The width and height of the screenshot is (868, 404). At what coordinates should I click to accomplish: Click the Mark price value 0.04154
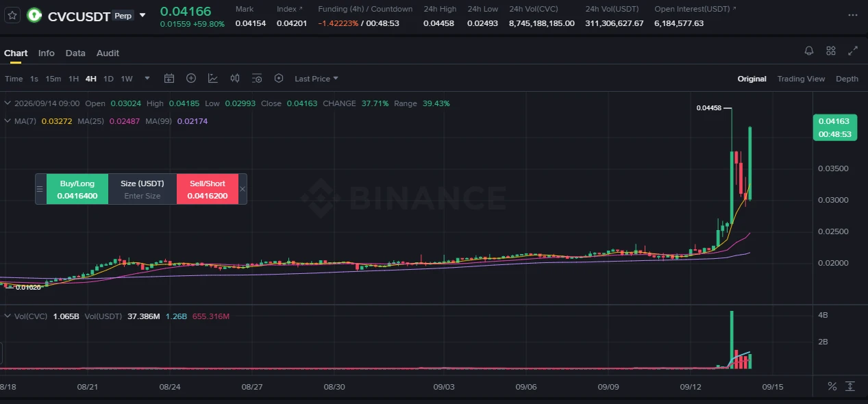(x=250, y=23)
